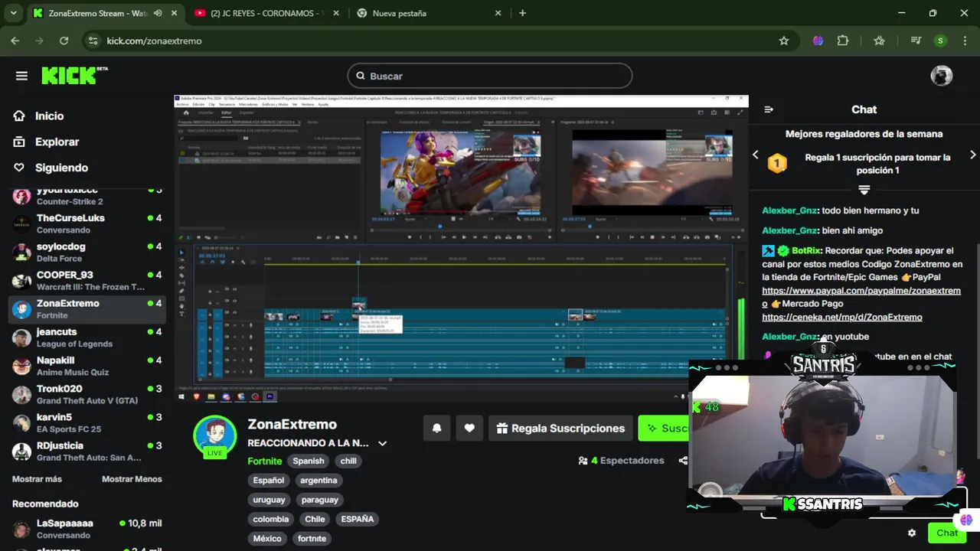Open Tronk020 channel in the sidebar
This screenshot has width=980, height=551.
87,394
